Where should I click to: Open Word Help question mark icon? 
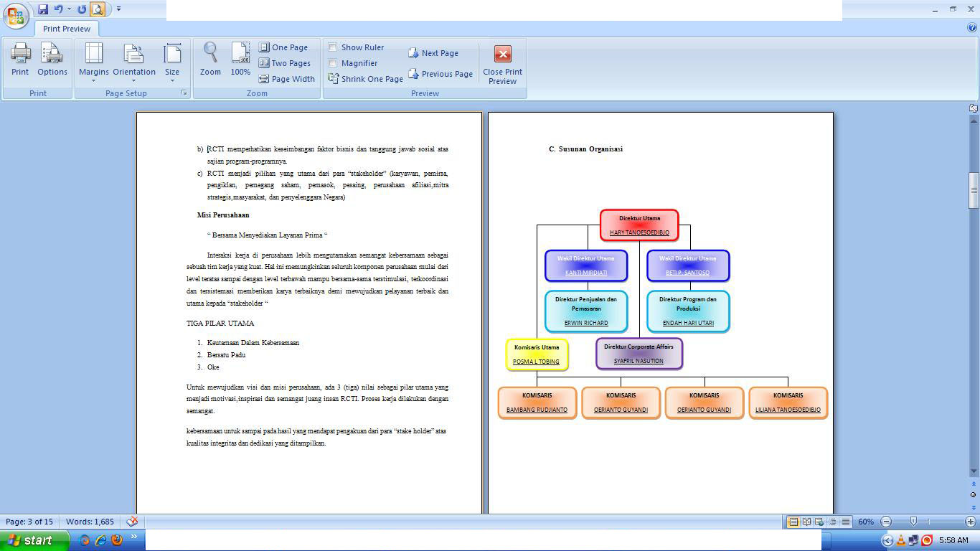972,28
